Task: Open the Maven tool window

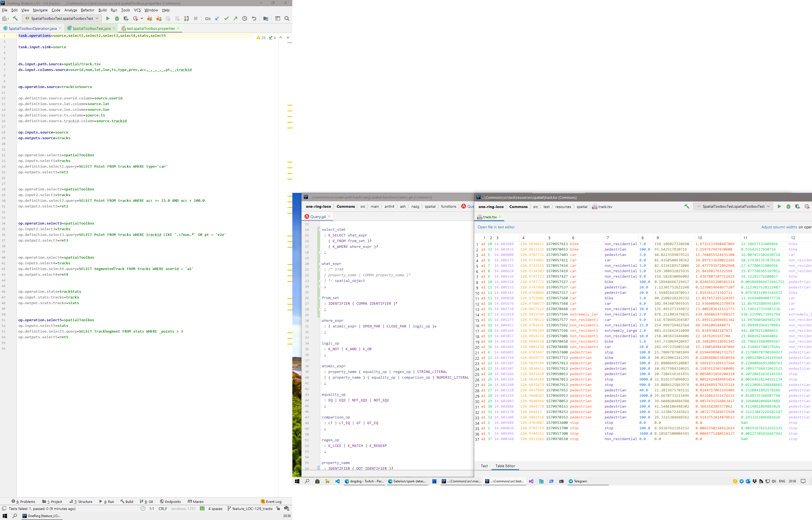Action: point(195,501)
